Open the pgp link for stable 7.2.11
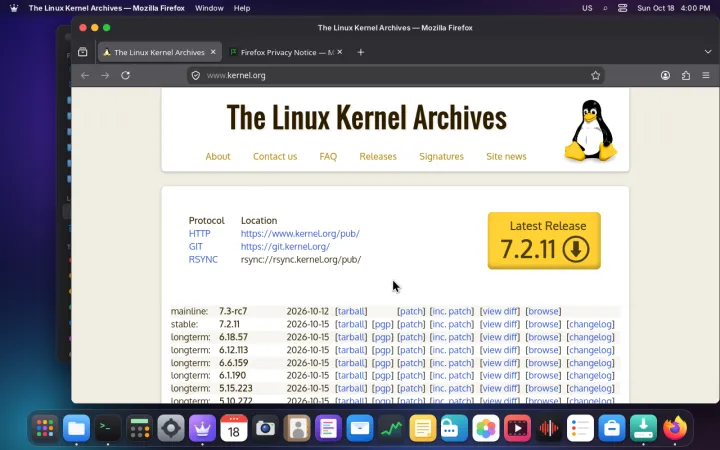The image size is (720, 450). click(x=382, y=324)
